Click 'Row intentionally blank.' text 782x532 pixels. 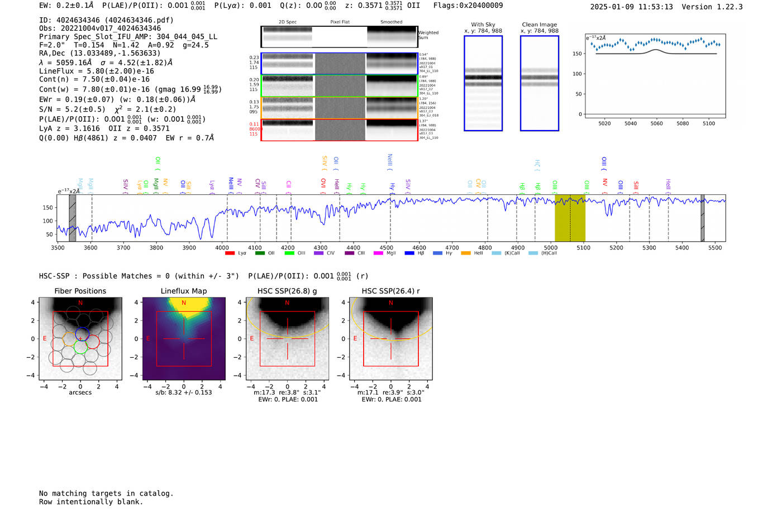pos(91,502)
